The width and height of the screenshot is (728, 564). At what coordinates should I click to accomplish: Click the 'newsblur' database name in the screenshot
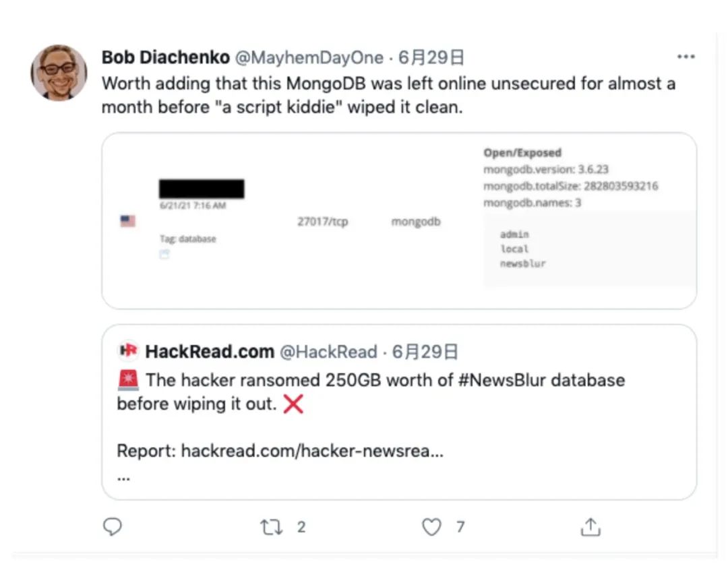(x=522, y=263)
